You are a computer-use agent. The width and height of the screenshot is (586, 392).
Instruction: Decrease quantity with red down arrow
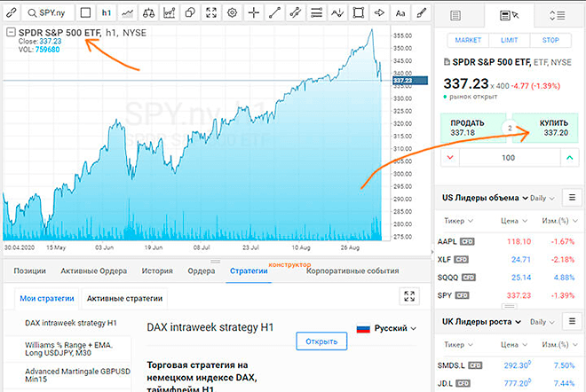pyautogui.click(x=450, y=158)
